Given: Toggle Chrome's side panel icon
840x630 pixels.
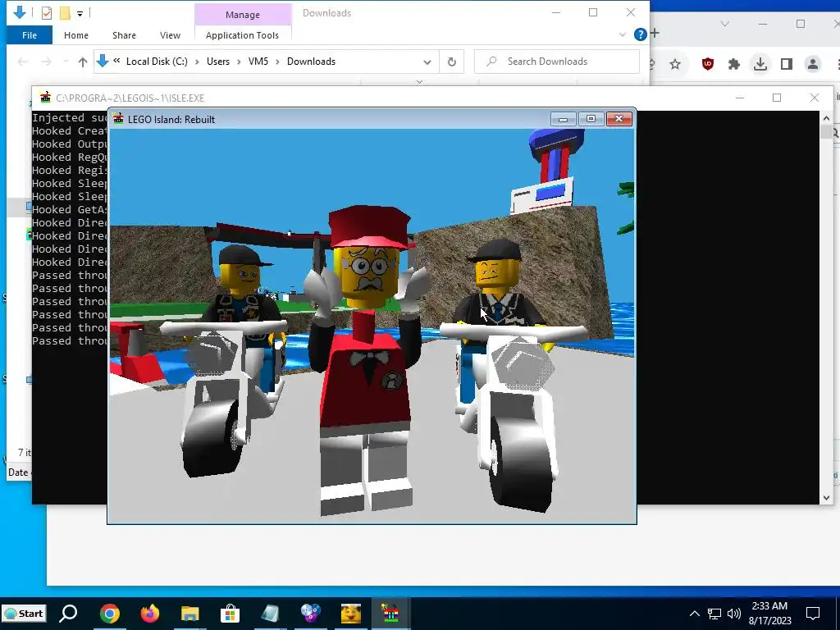Looking at the screenshot, I should [786, 64].
